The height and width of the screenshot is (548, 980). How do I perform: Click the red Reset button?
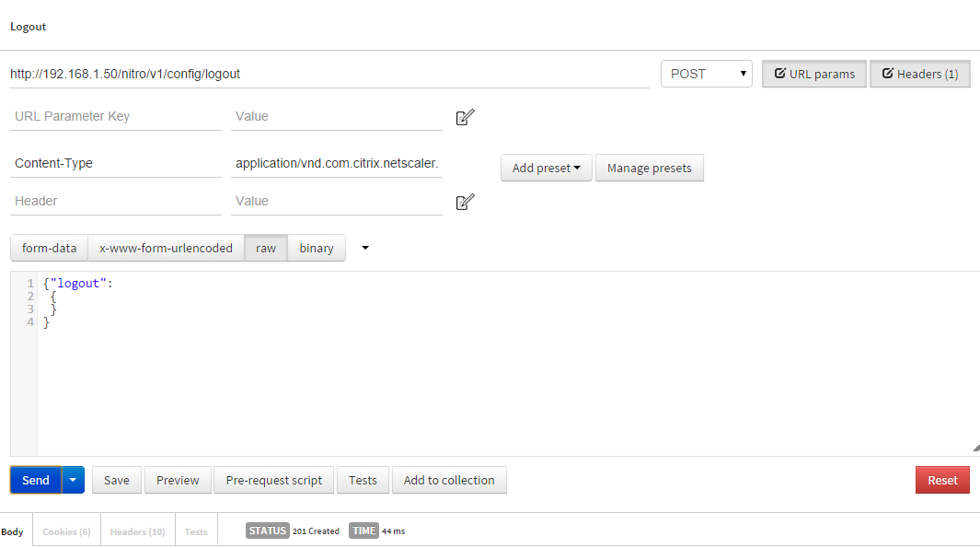[941, 480]
